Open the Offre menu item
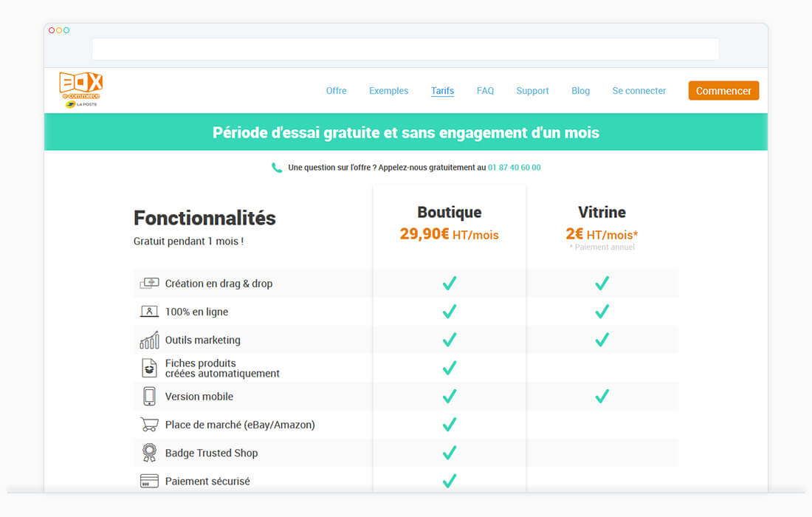The width and height of the screenshot is (812, 517). pyautogui.click(x=336, y=91)
